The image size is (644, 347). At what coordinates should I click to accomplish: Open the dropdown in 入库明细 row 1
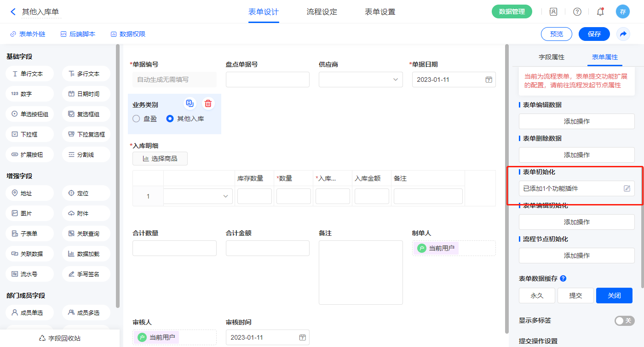[225, 196]
